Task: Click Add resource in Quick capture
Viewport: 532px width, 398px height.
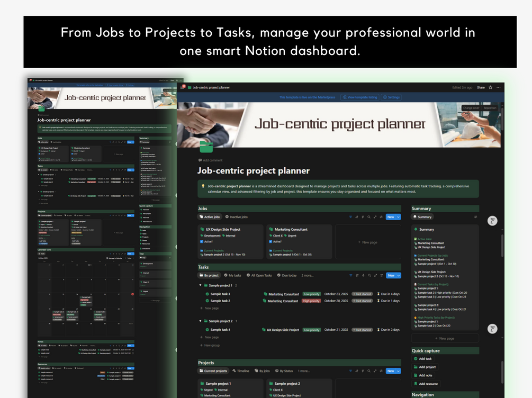Action: 426,384
